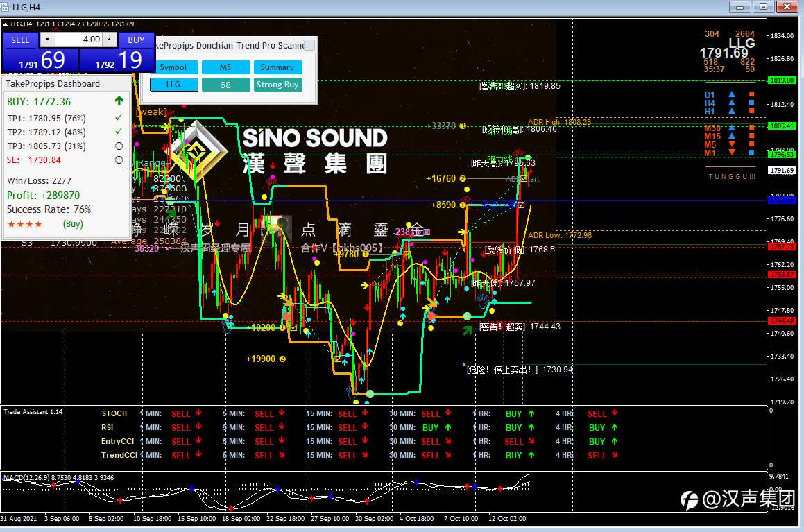804x532 pixels.
Task: Click the red 1744.48 price axis label
Action: point(781,321)
